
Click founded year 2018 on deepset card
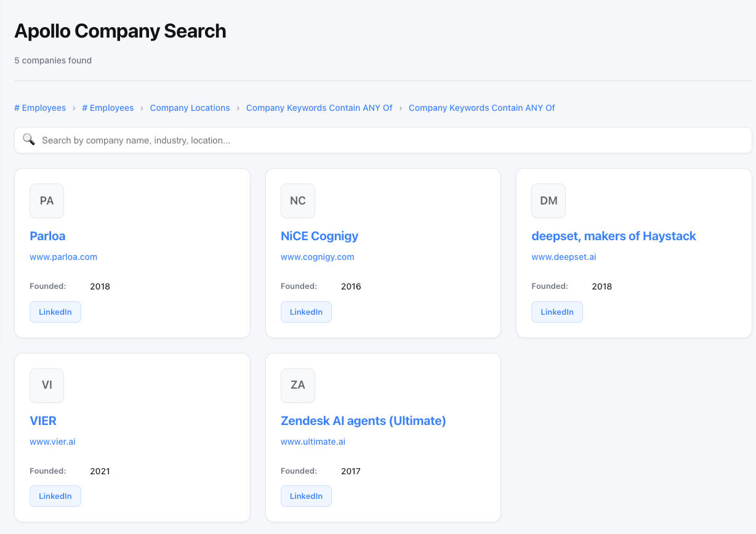point(602,286)
